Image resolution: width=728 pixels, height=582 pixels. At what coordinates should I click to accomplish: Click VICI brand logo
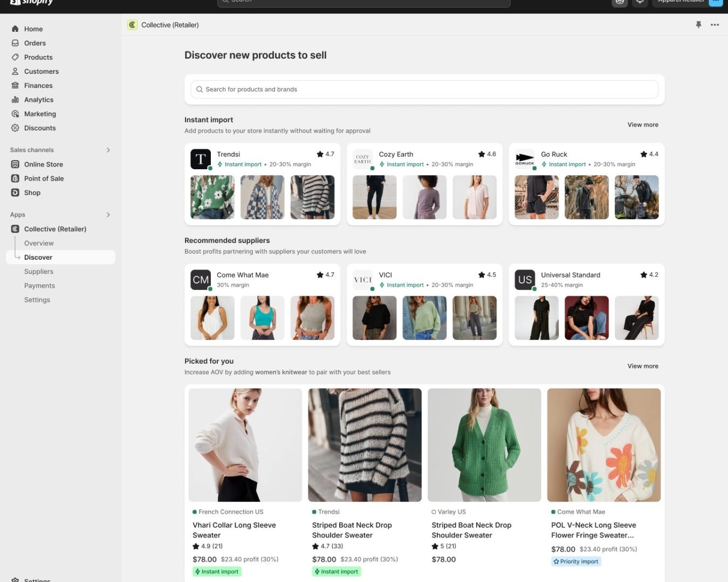(362, 280)
